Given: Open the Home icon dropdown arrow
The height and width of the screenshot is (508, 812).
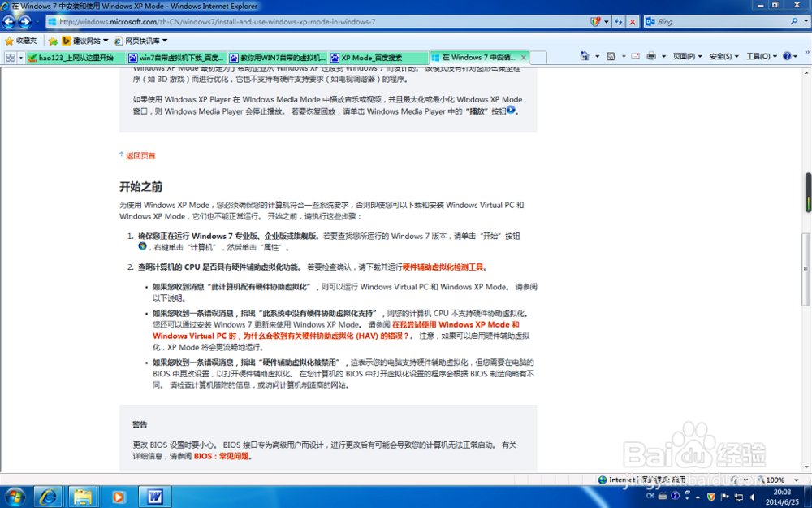Looking at the screenshot, I should [x=597, y=56].
